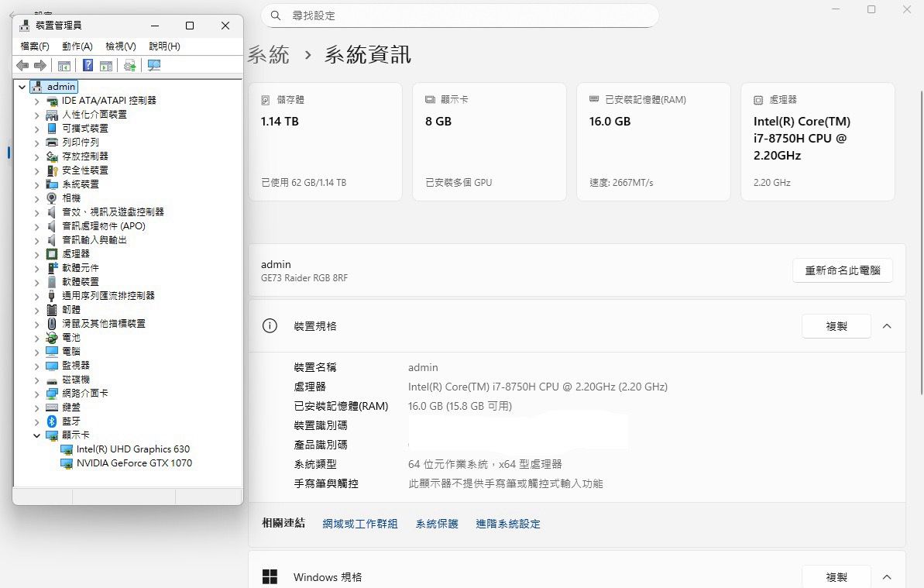Viewport: 924px width, 588px height.
Task: Expand the 處理器 tree node
Action: 36,254
